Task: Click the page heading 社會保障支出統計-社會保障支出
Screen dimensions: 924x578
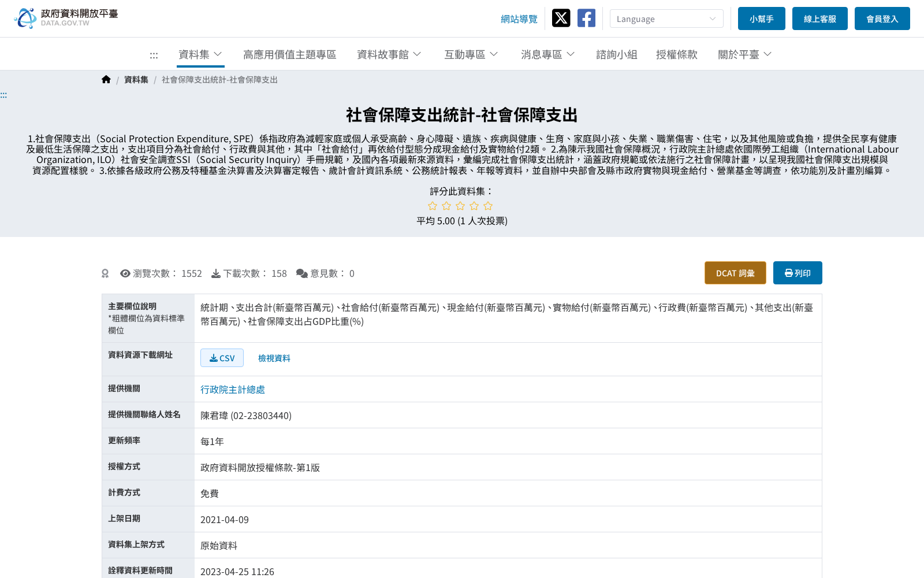Action: [462, 115]
